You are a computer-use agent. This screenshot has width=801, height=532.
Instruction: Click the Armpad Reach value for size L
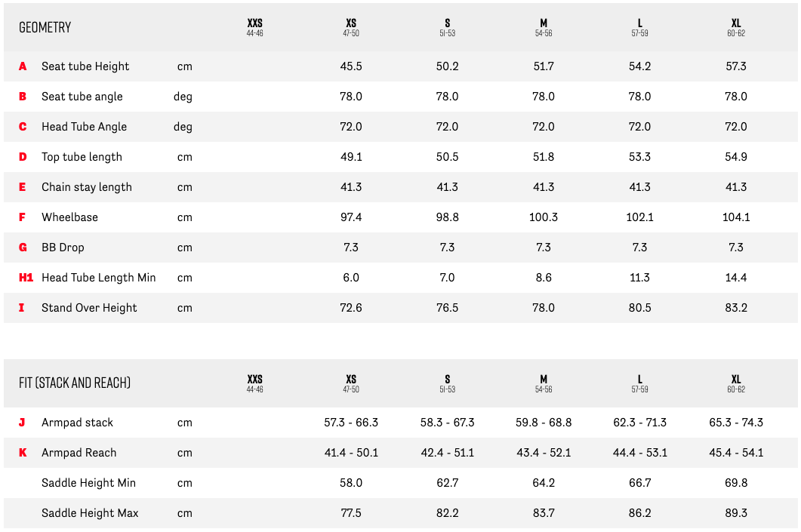639,453
